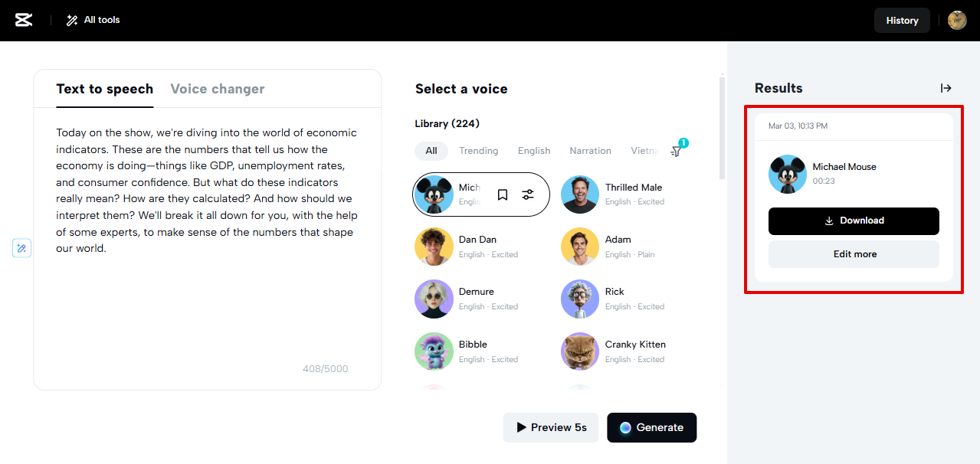Generate the speech audio
The image size is (980, 464).
pos(651,427)
